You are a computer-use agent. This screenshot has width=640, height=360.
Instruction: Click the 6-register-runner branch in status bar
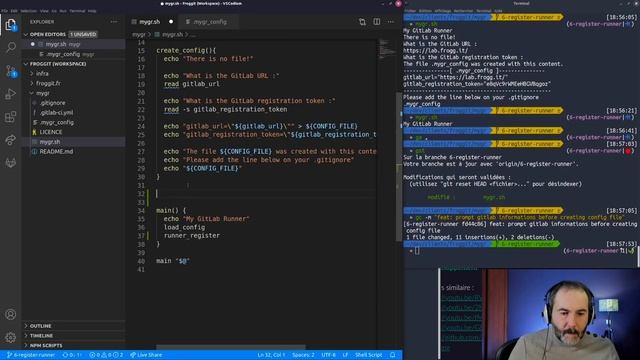coord(31,355)
